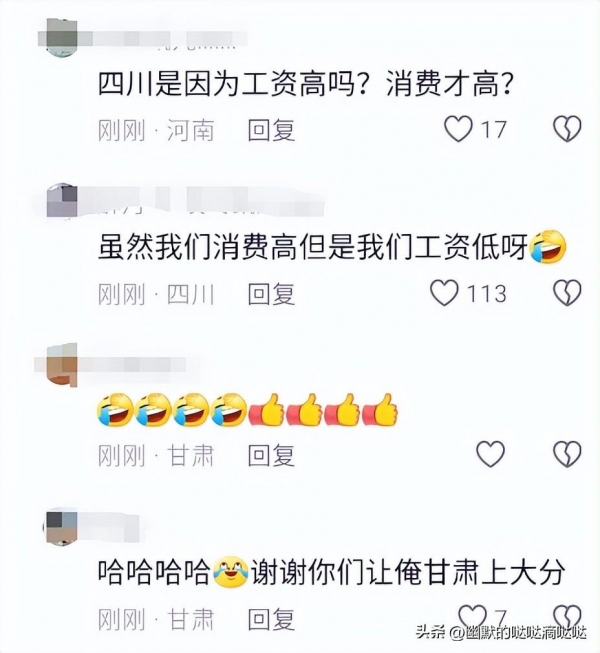Image resolution: width=600 pixels, height=653 pixels.
Task: Reply to the Sichuan 工资低 comment
Action: (271, 294)
